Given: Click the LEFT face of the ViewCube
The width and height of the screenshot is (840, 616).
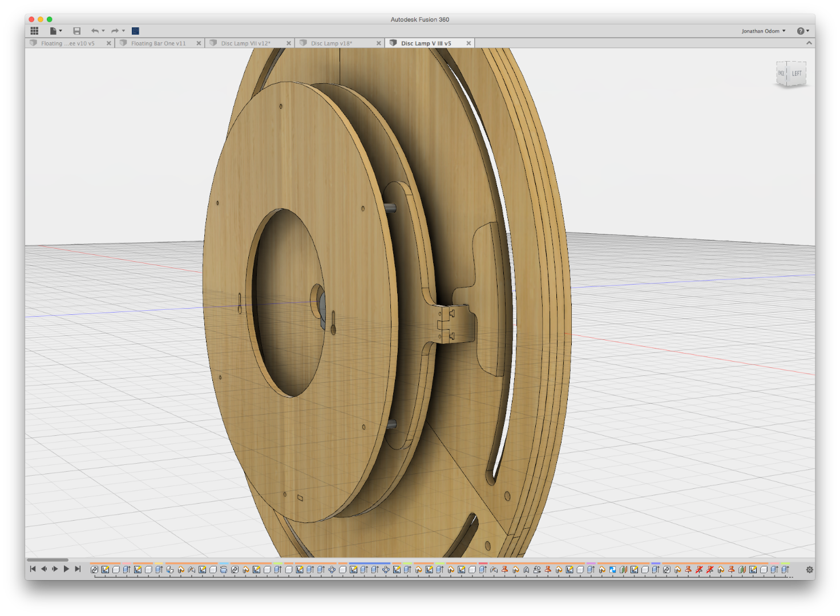Looking at the screenshot, I should tap(797, 74).
